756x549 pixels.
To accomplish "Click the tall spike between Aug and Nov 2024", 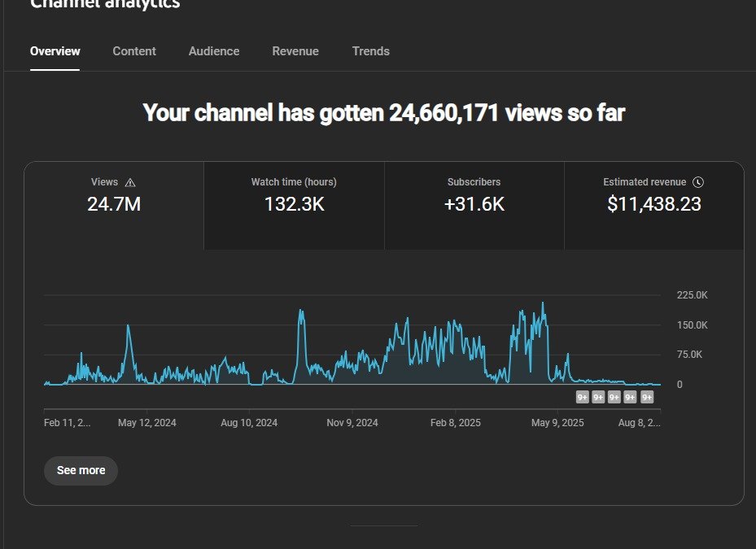I will pyautogui.click(x=301, y=312).
